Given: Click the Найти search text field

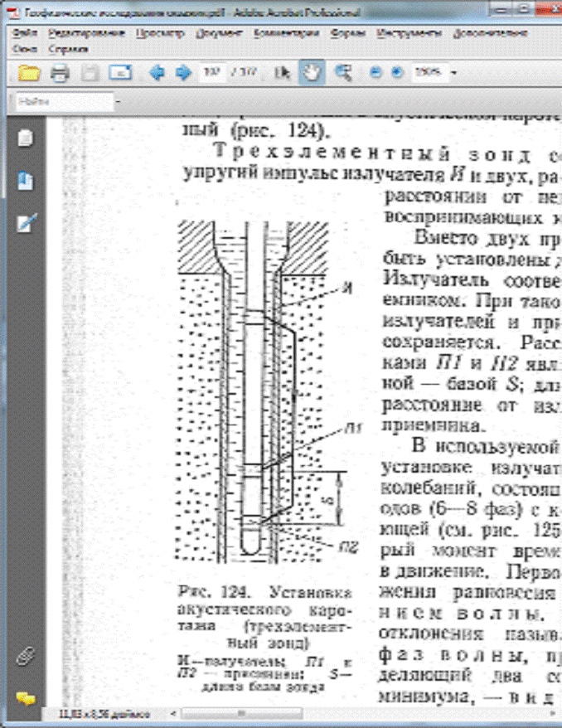Looking at the screenshot, I should [x=62, y=102].
